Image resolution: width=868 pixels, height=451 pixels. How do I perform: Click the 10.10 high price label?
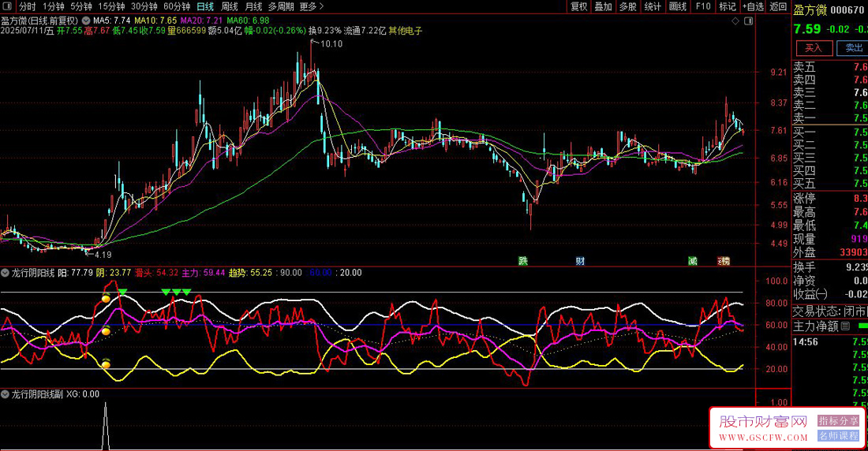point(331,43)
